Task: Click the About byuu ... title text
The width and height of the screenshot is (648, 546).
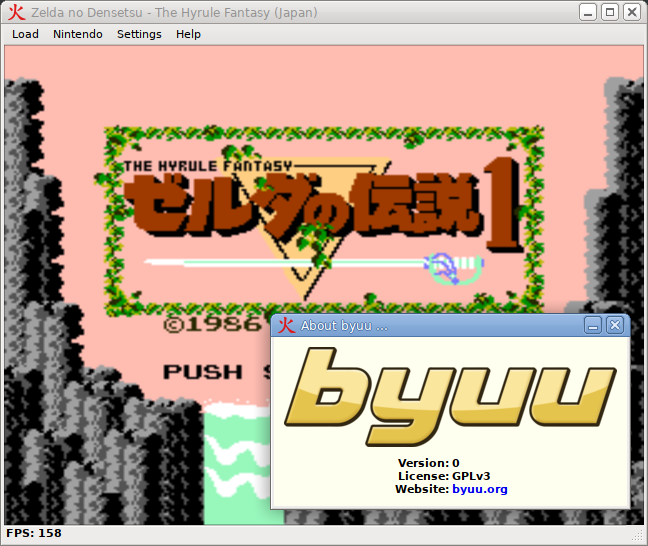Action: [344, 326]
